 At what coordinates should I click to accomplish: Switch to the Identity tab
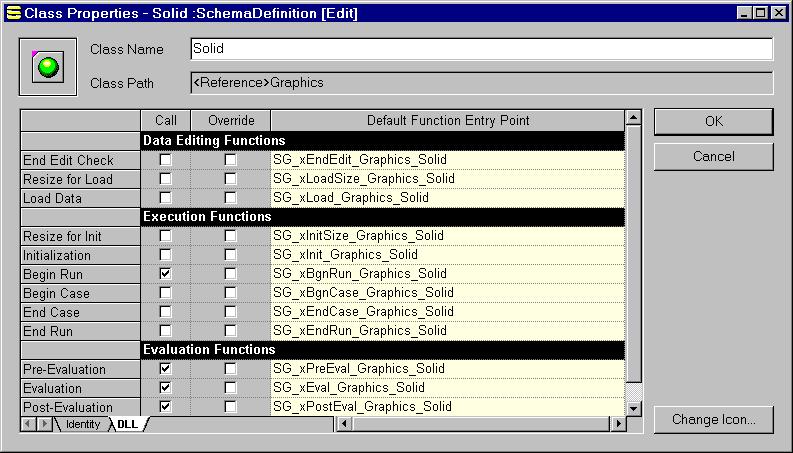[x=82, y=424]
